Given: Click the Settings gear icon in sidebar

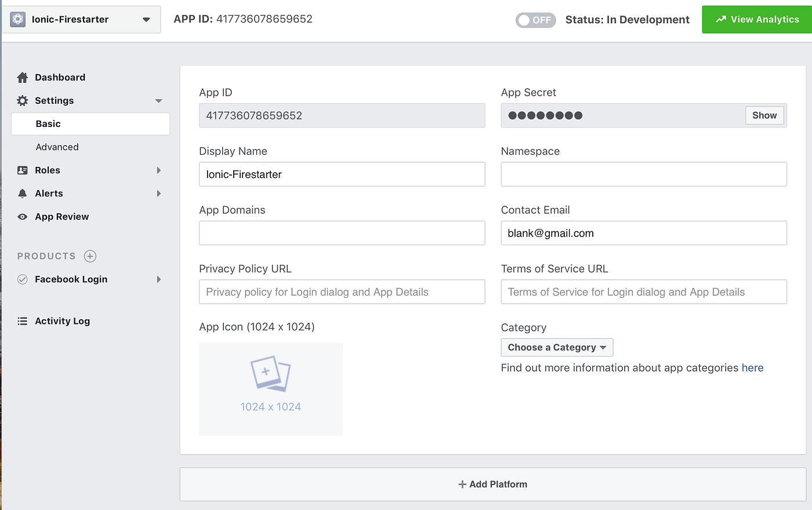Looking at the screenshot, I should point(22,100).
